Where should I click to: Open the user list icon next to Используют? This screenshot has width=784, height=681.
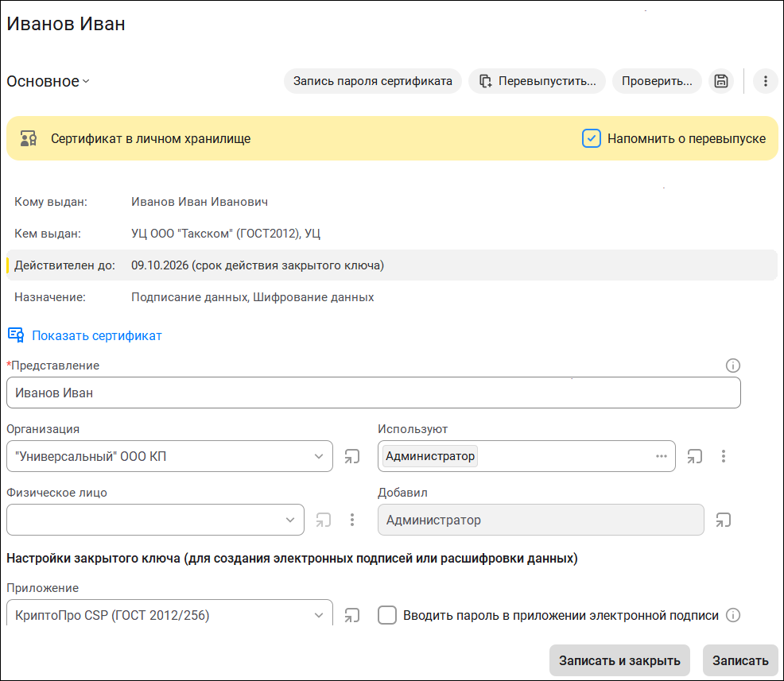694,456
